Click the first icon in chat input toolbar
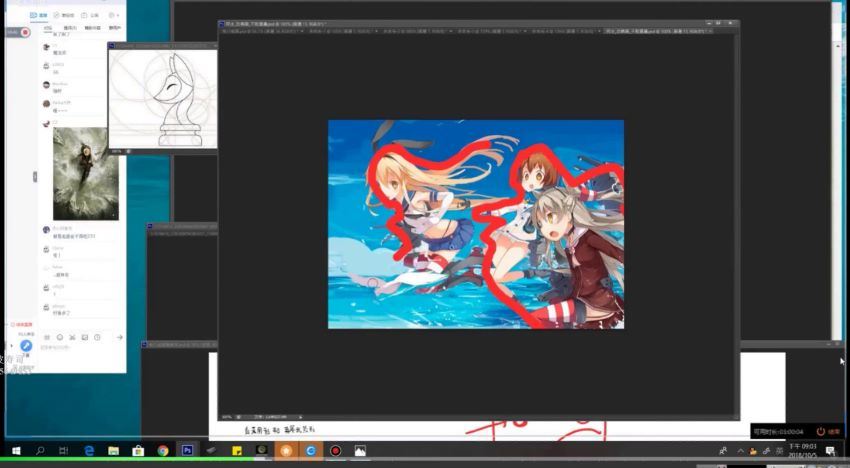The width and height of the screenshot is (850, 468). [x=47, y=337]
